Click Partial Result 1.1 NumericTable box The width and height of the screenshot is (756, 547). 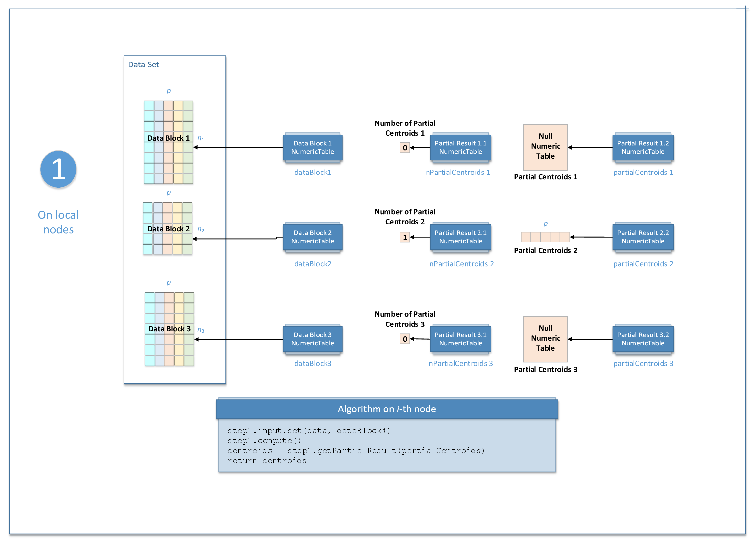(x=460, y=147)
